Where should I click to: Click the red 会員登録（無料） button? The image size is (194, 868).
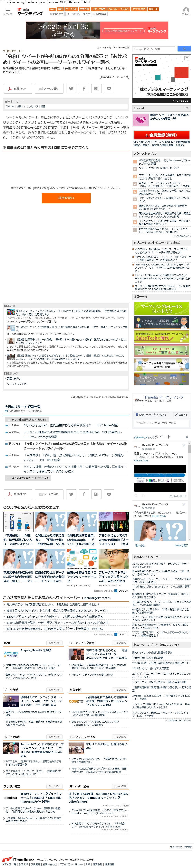(x=162, y=135)
